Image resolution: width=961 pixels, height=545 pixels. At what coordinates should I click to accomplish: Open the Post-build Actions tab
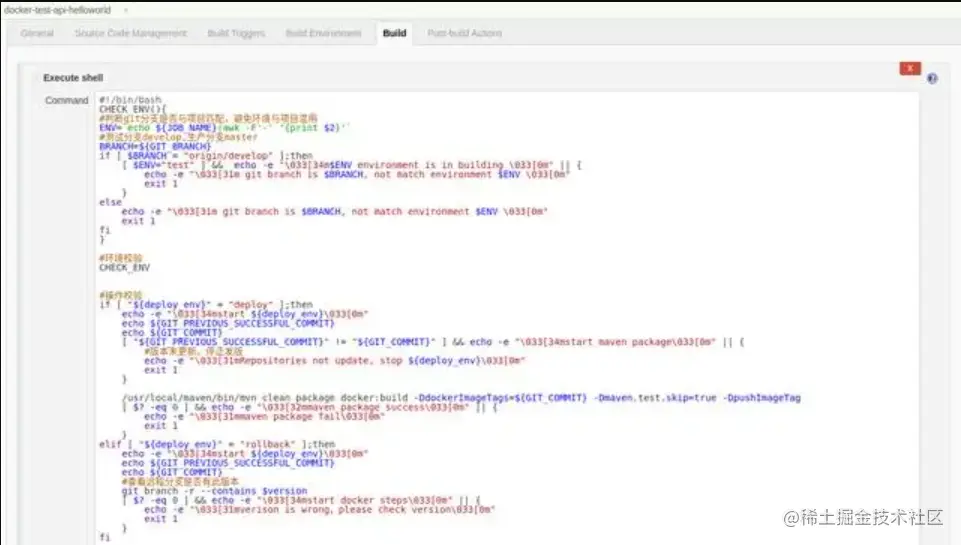coord(465,33)
